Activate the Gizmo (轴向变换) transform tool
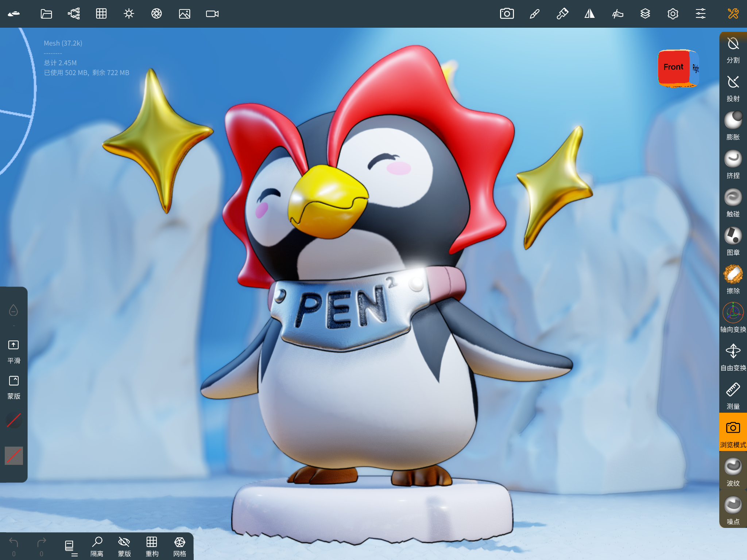Image resolution: width=747 pixels, height=560 pixels. click(733, 312)
